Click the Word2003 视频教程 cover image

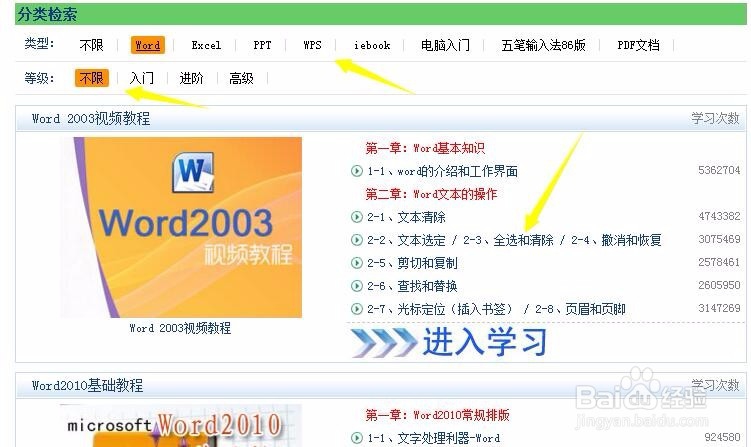[x=181, y=227]
